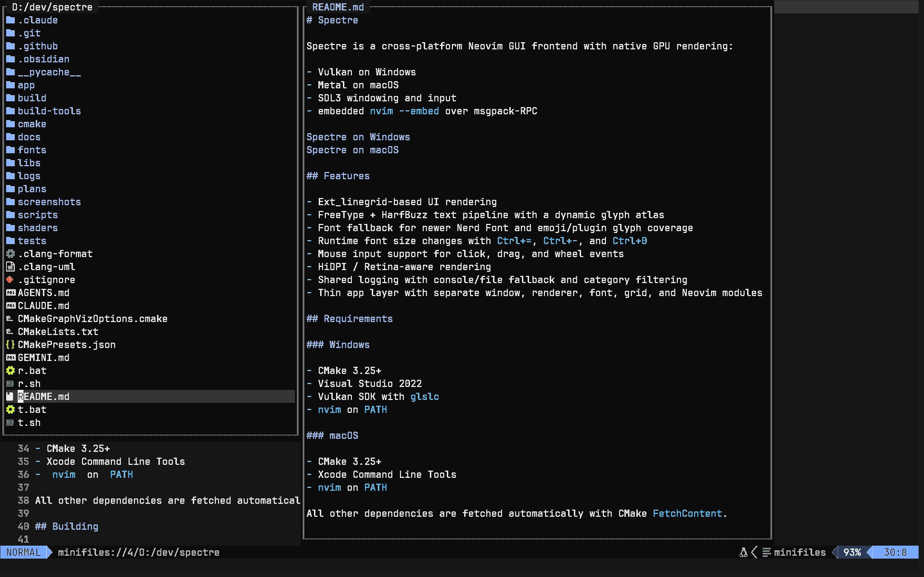Viewport: 924px width, 577px height.
Task: Open the .github folder
Action: (x=38, y=46)
